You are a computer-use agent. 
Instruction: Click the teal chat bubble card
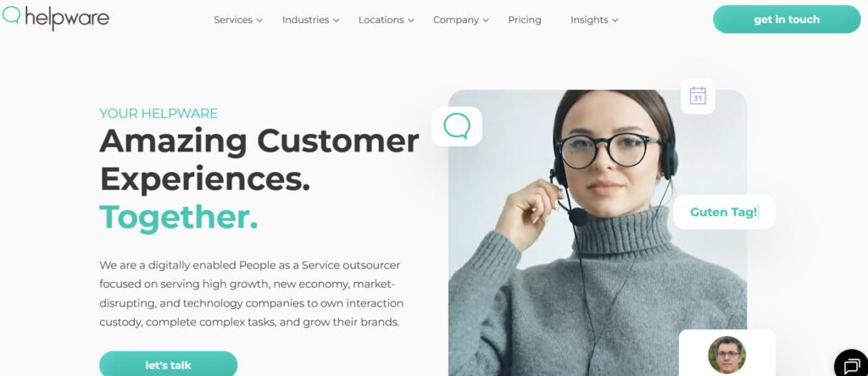pos(457,126)
